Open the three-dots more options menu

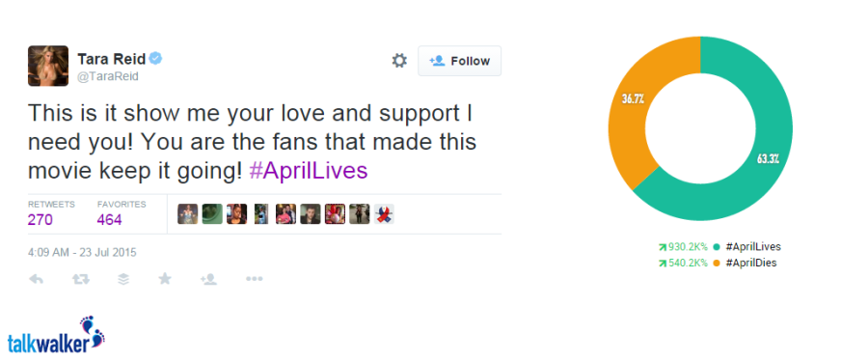tap(254, 279)
